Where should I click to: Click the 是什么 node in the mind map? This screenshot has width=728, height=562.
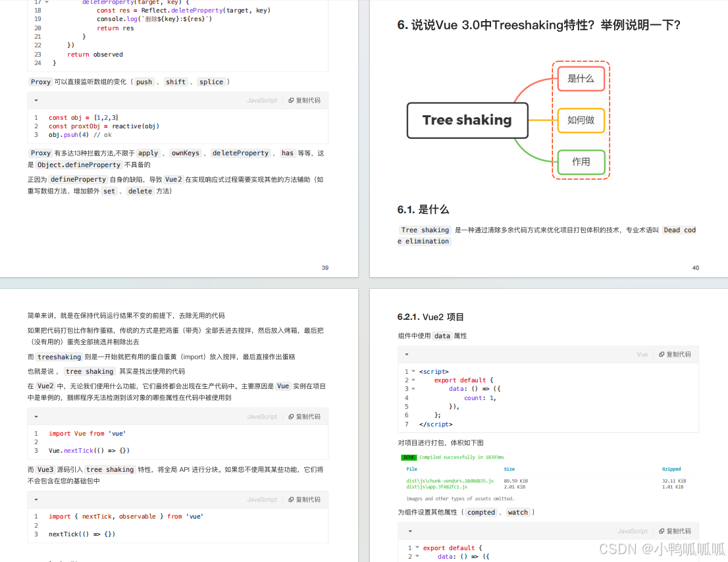(581, 78)
